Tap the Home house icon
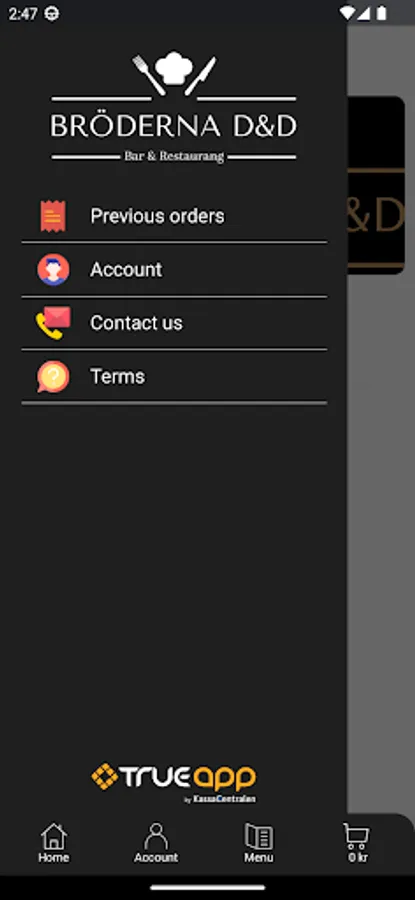 click(x=53, y=837)
